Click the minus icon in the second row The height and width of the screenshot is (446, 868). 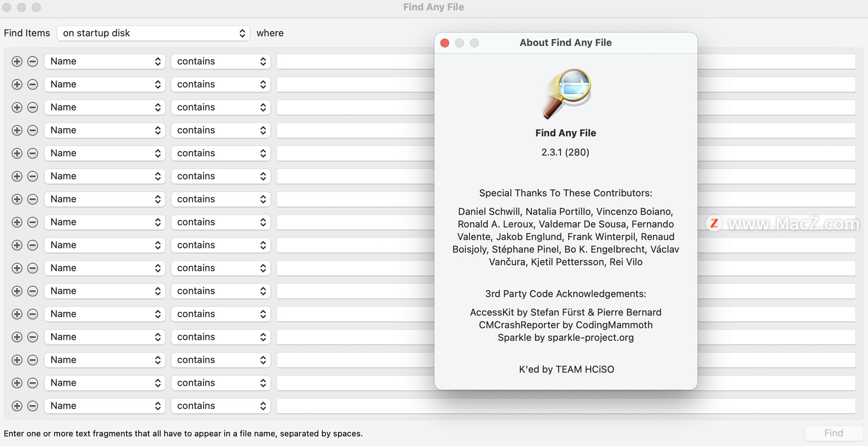[x=33, y=85]
